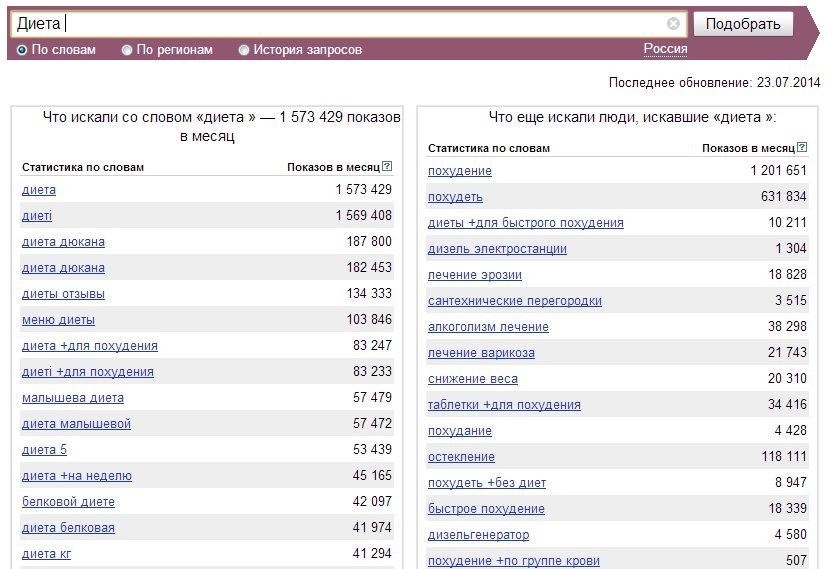The width and height of the screenshot is (835, 569).
Task: Open the 'диеты отзывы' link
Action: (63, 294)
